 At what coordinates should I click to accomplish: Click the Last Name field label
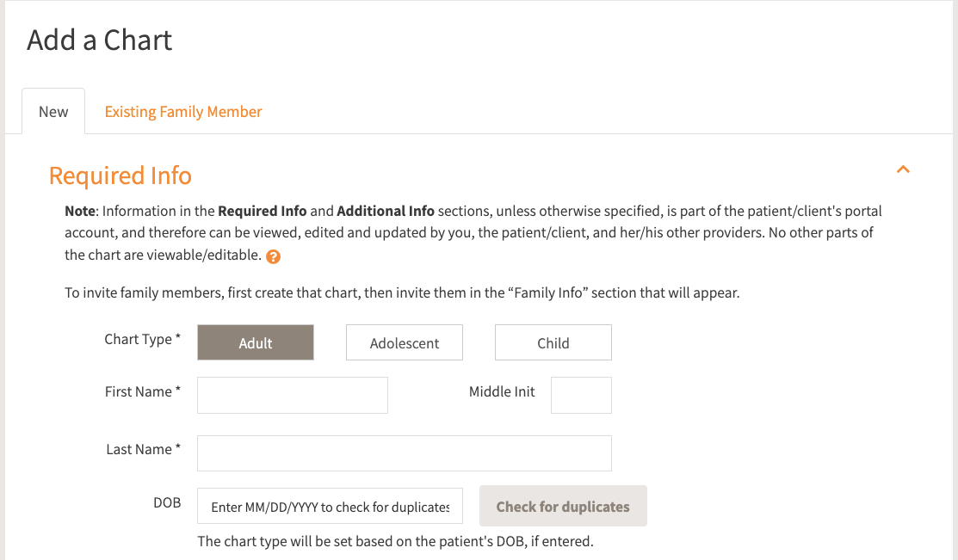pos(144,449)
